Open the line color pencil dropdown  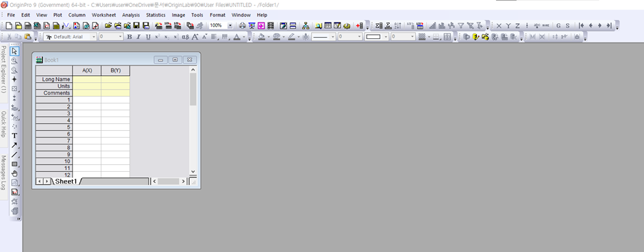[x=298, y=37]
